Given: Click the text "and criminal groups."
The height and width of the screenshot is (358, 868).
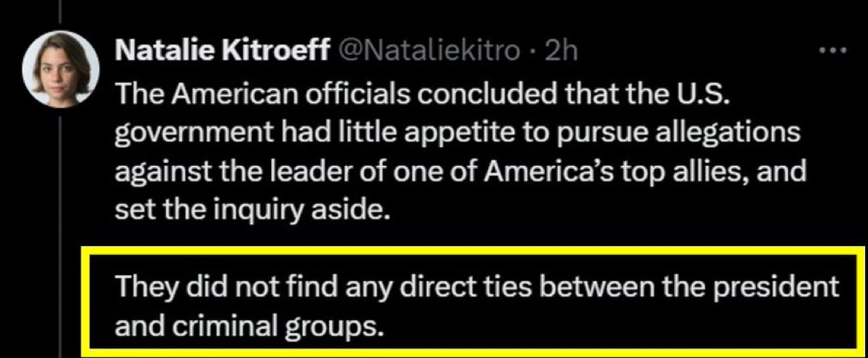Looking at the screenshot, I should (x=250, y=325).
